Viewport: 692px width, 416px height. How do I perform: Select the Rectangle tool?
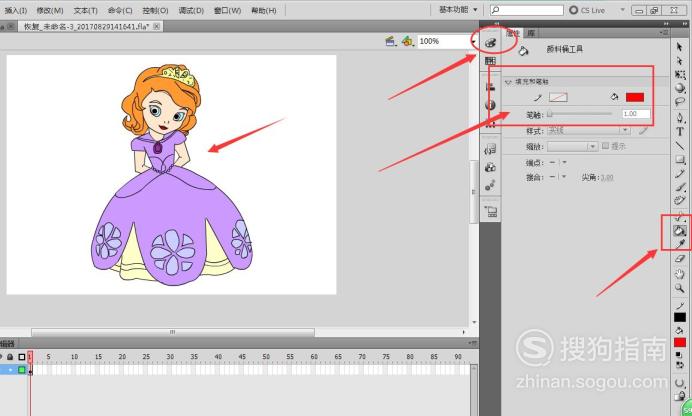(680, 159)
